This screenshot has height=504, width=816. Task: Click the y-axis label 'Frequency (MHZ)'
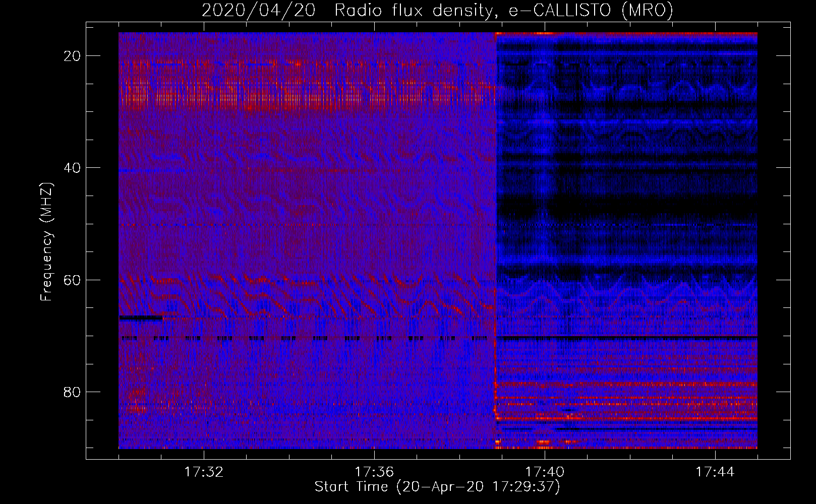click(x=46, y=242)
